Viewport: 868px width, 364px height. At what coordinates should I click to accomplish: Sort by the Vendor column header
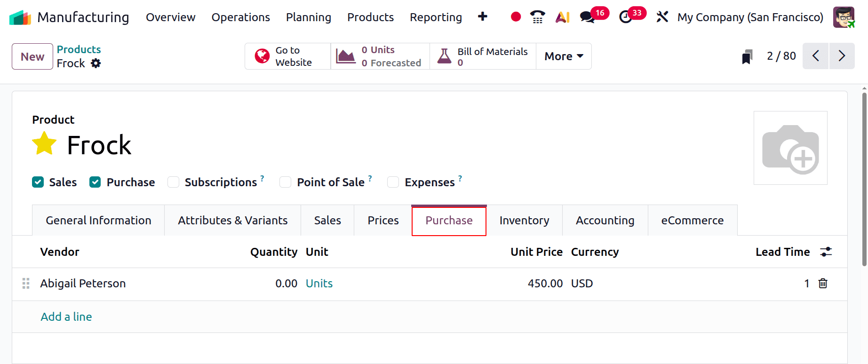click(60, 252)
